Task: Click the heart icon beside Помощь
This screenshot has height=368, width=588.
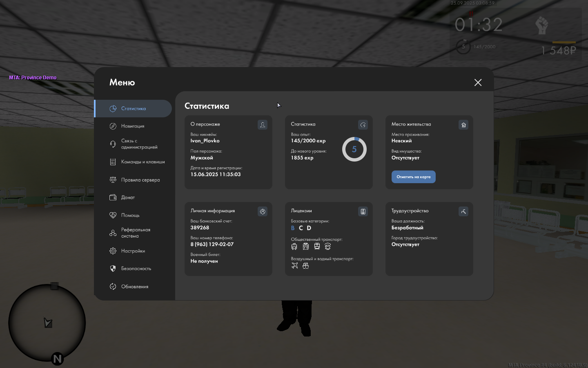Action: coord(113,215)
